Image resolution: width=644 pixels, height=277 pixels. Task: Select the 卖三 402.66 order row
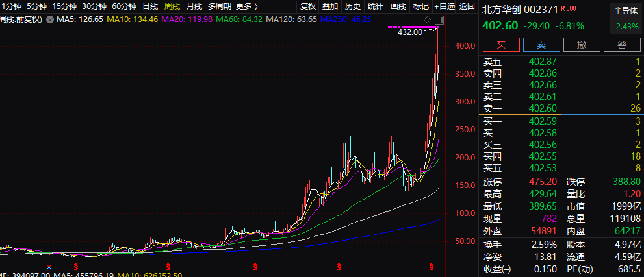[x=561, y=85]
